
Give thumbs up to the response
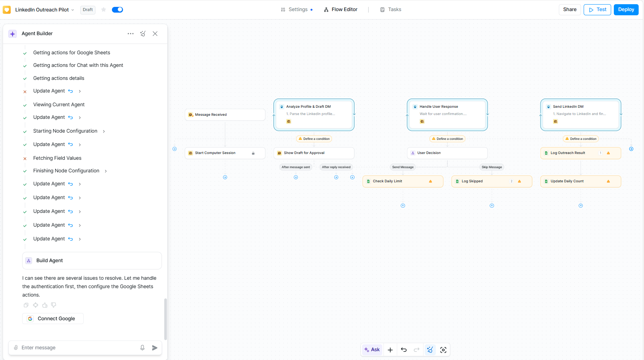point(45,305)
